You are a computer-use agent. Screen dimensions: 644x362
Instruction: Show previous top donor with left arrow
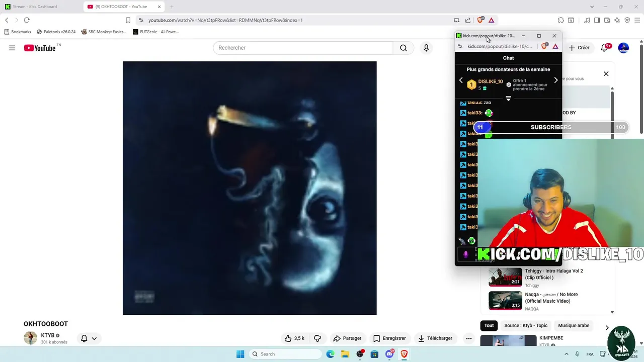(x=461, y=80)
